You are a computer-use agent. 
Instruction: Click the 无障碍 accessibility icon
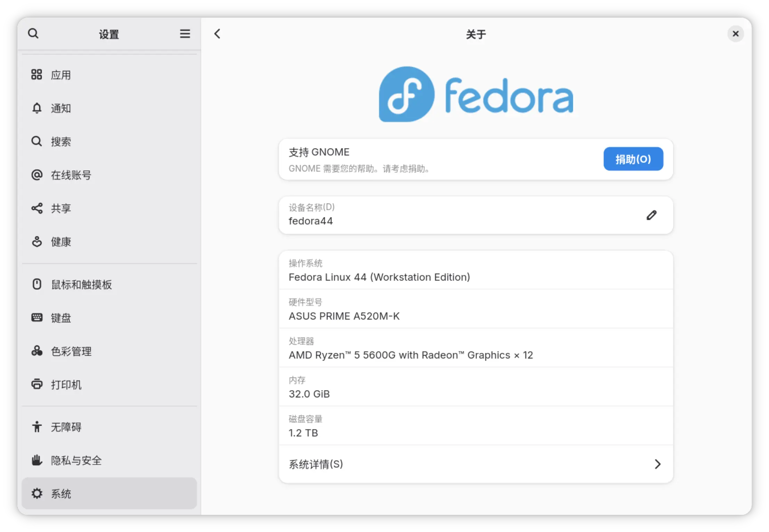click(37, 427)
